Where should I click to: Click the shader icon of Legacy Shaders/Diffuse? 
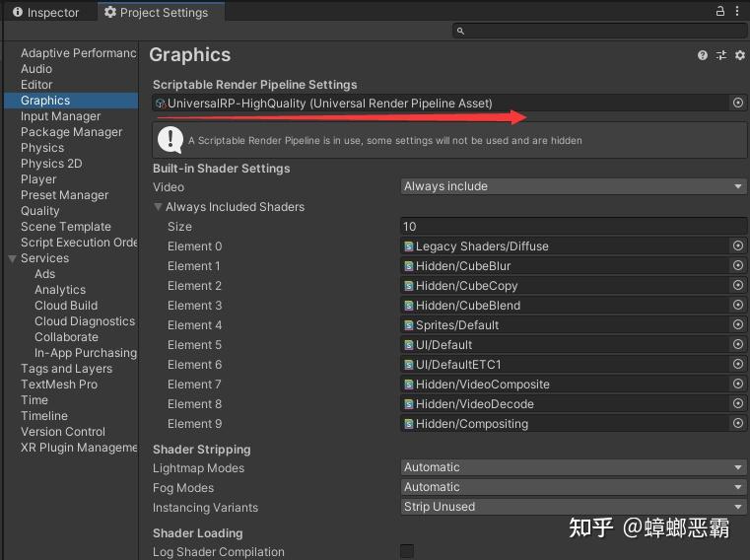(408, 246)
